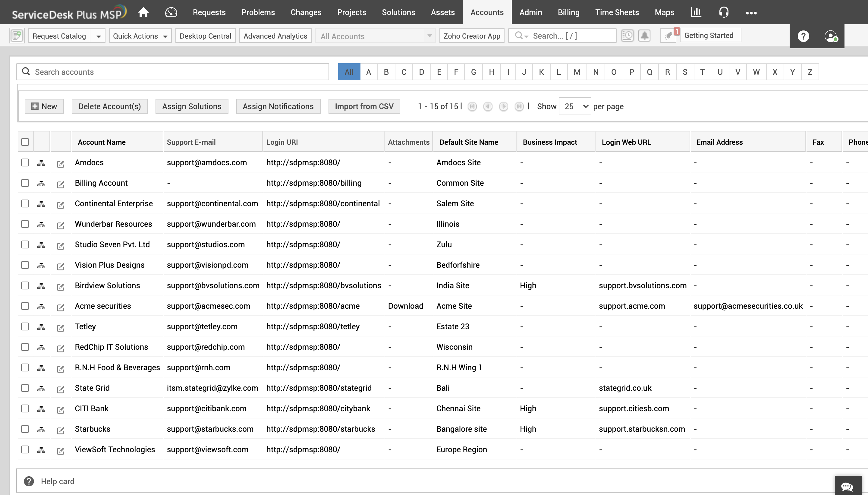This screenshot has width=868, height=495.
Task: Click the Search accounts input field
Action: click(172, 71)
